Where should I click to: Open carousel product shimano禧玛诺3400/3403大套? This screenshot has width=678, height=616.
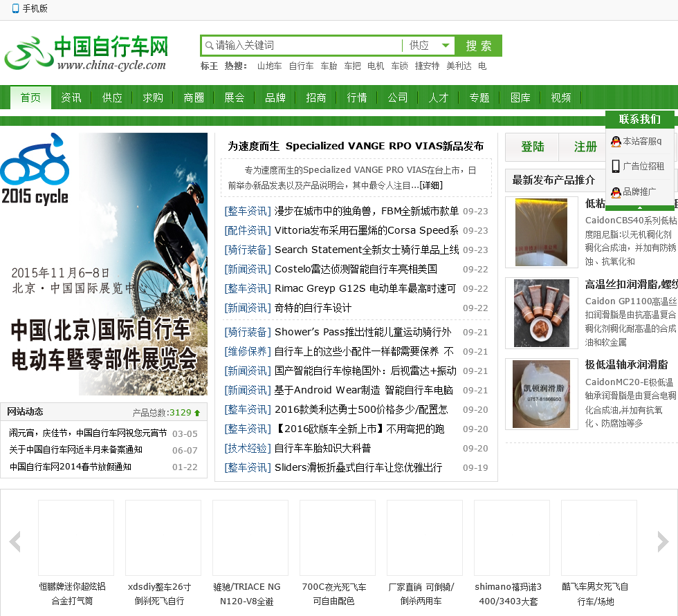[508, 594]
